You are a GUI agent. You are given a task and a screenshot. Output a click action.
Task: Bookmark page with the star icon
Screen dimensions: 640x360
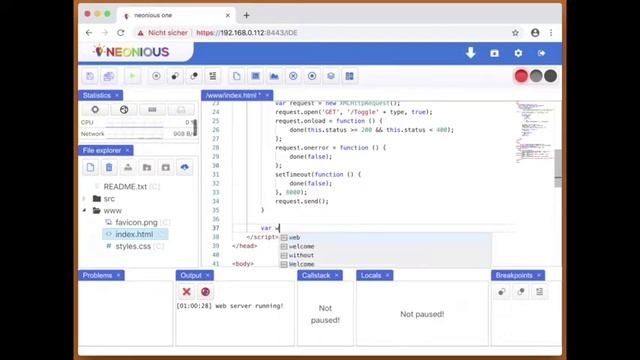pyautogui.click(x=515, y=33)
